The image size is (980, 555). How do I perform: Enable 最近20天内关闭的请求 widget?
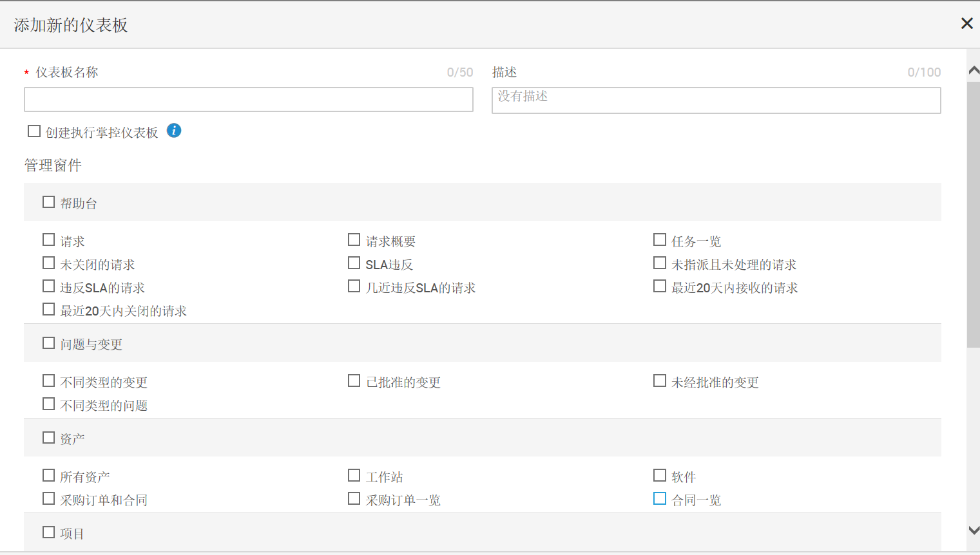point(48,310)
